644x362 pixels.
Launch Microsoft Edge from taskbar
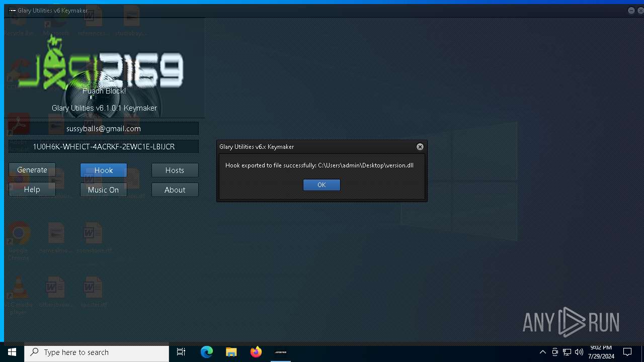click(x=207, y=352)
